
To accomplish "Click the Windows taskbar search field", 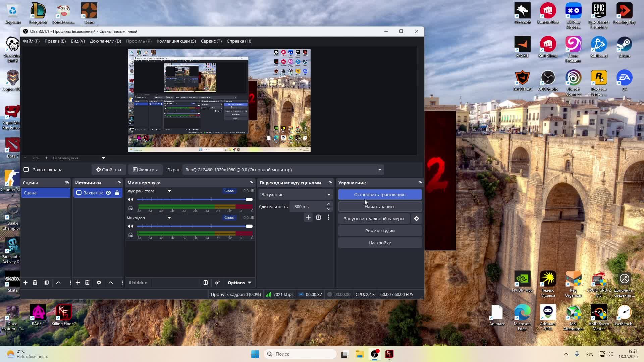I will click(300, 354).
